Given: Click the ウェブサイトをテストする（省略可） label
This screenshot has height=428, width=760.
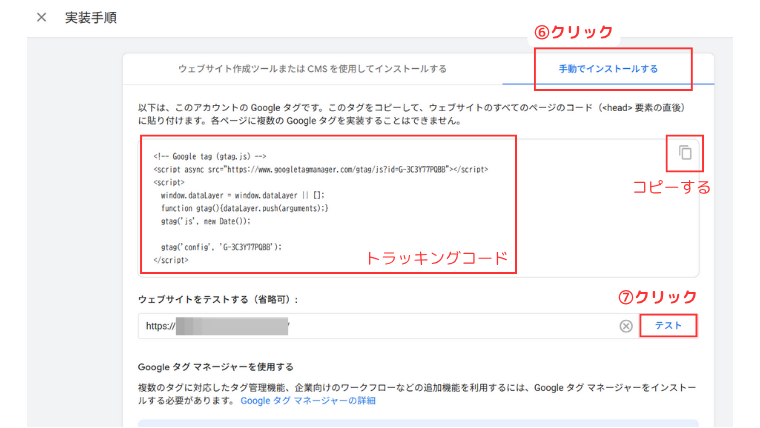Looking at the screenshot, I should [x=218, y=300].
